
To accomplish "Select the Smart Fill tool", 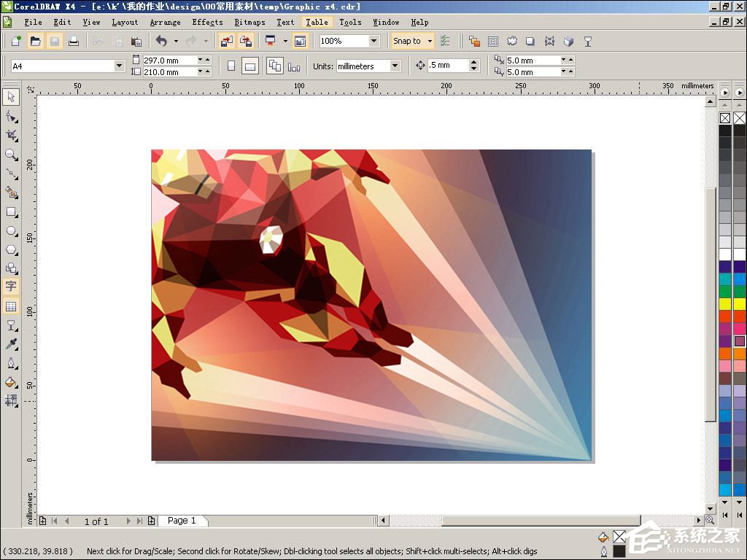I will pos(11,192).
